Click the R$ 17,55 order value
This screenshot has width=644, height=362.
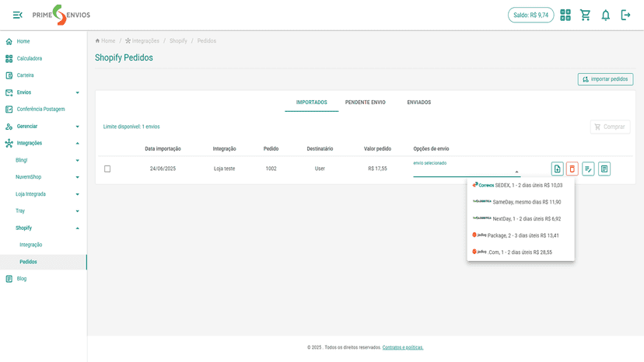click(x=377, y=169)
